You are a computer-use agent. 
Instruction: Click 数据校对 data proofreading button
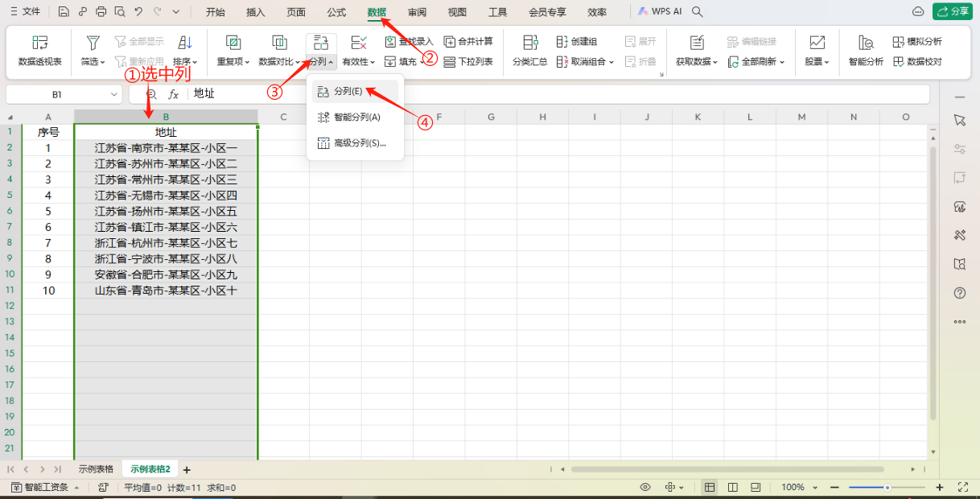(x=917, y=61)
